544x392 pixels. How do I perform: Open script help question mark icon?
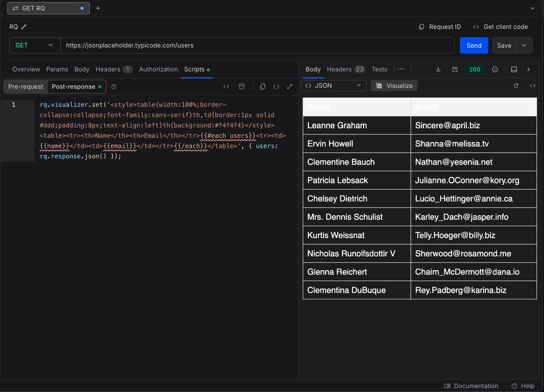114,87
